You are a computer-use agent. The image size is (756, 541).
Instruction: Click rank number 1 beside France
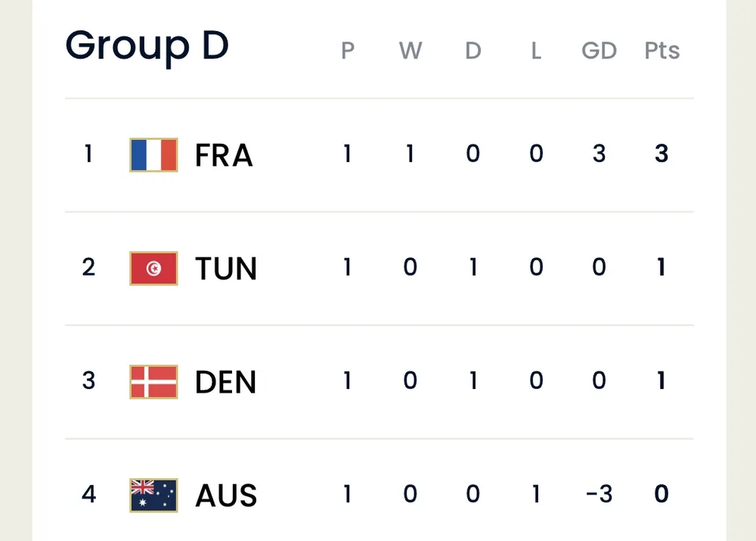tap(88, 154)
